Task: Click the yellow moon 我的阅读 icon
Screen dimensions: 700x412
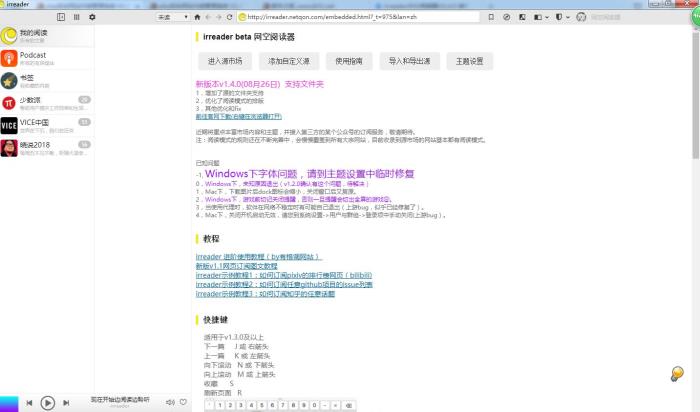Action: [9, 36]
